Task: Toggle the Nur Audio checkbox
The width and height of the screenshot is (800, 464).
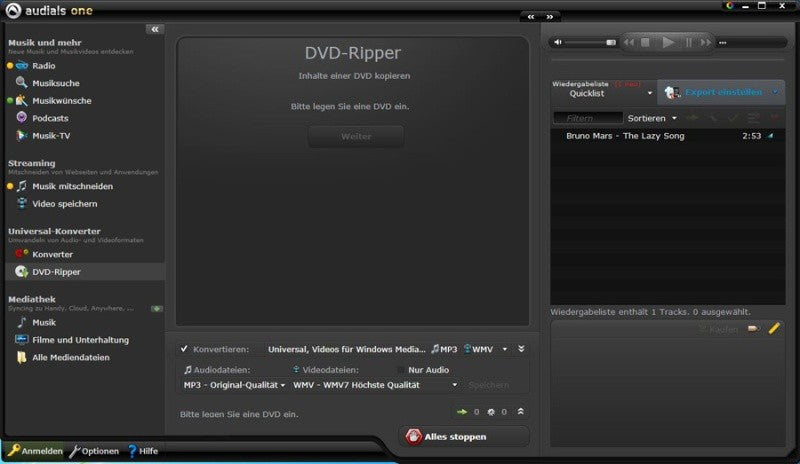Action: pos(401,370)
